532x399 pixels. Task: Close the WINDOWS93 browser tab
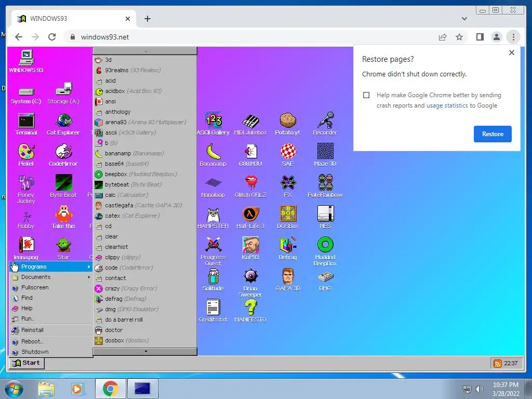pos(128,19)
